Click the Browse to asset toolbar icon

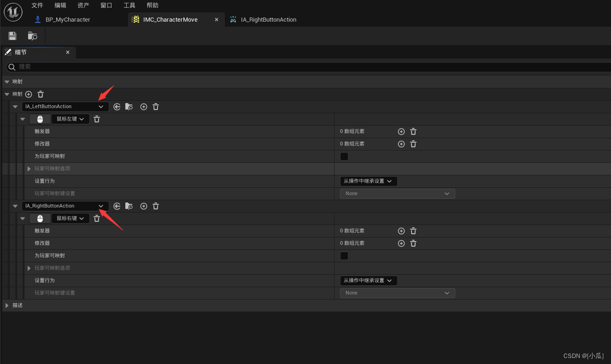tap(32, 36)
